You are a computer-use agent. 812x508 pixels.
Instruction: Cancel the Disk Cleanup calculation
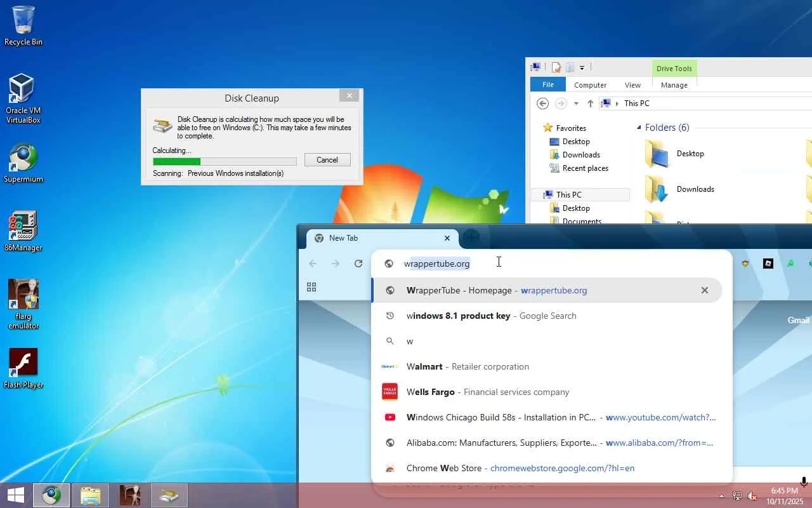(x=327, y=160)
